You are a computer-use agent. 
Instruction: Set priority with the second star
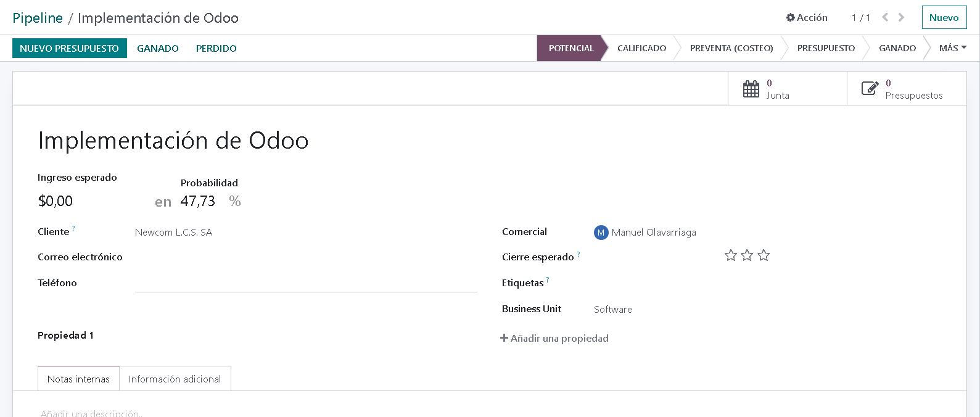747,255
